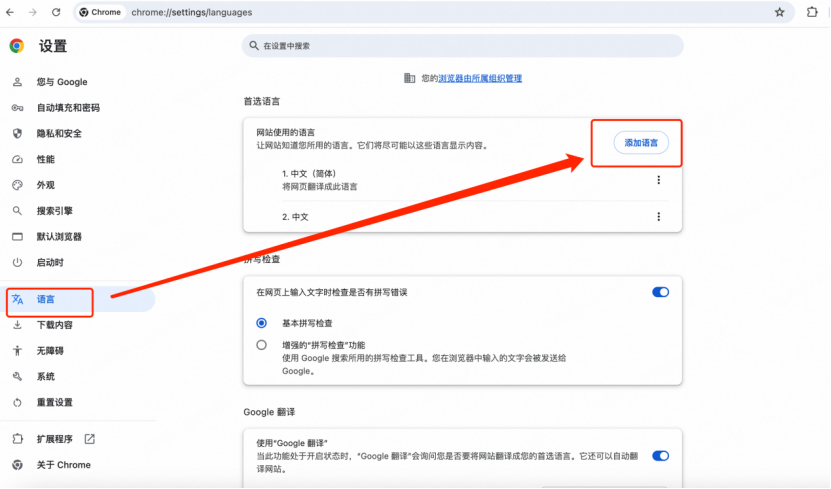Click the 在设置中搜索 search field
The height and width of the screenshot is (489, 831).
[463, 46]
